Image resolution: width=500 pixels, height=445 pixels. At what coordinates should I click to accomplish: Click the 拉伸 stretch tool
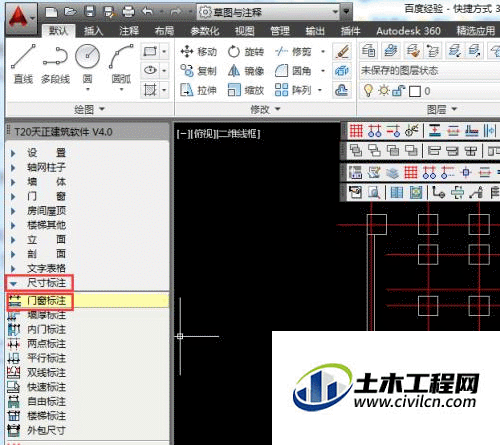199,90
